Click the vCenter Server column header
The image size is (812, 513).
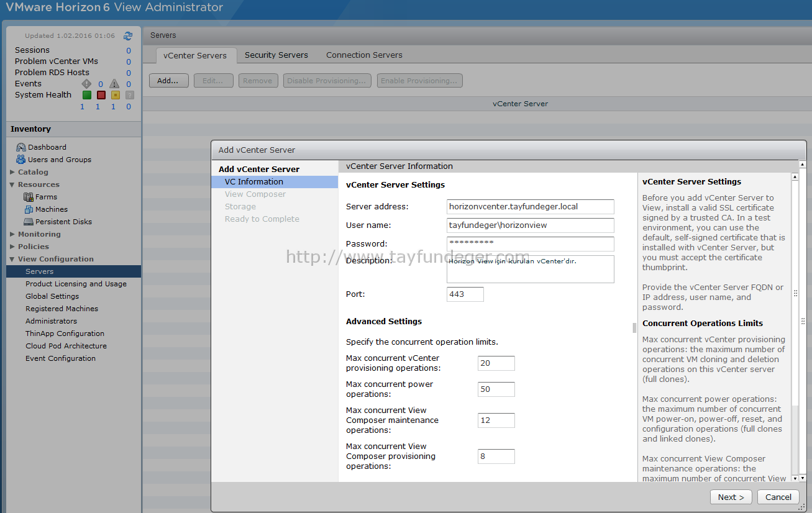coord(477,104)
